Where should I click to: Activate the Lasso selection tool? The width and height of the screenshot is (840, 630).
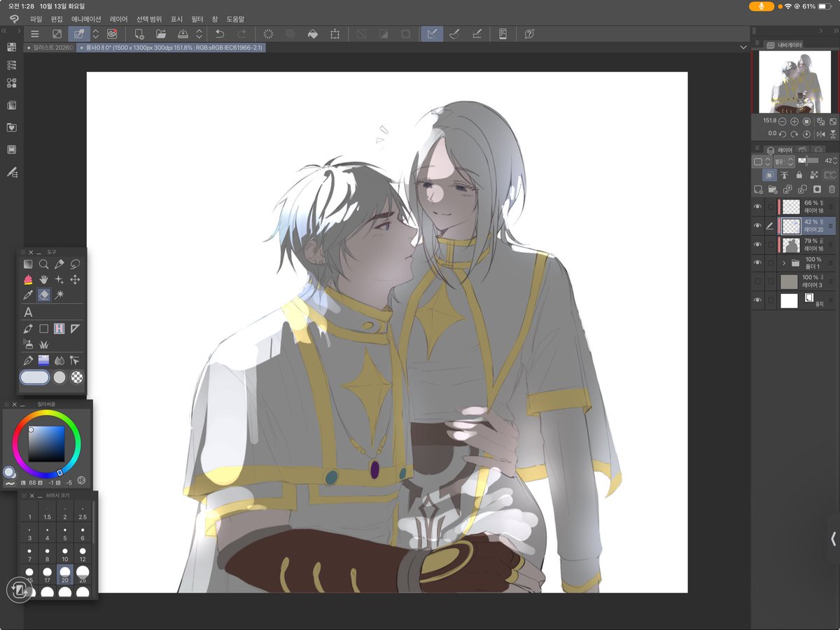(75, 264)
